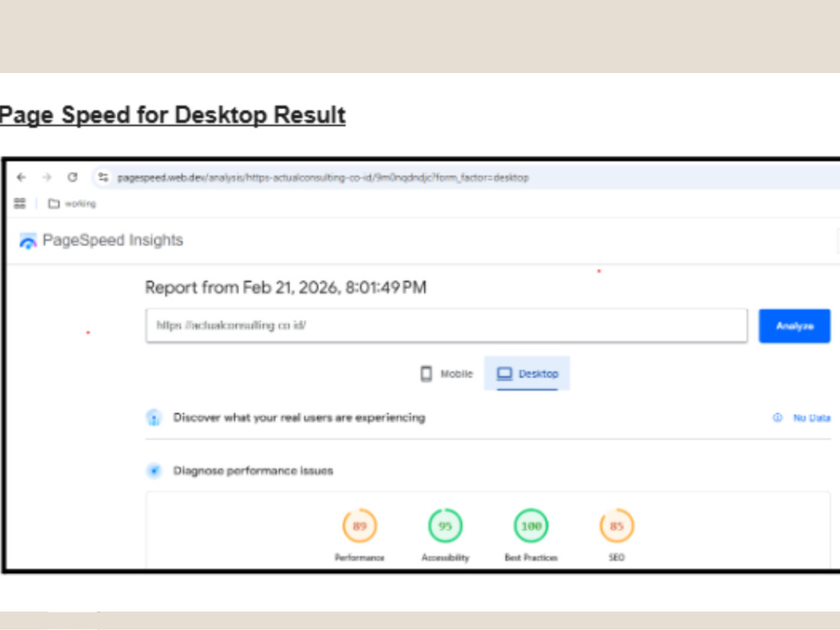Click 'Diagnose performance issues' heading
Screen dimensions: 840x630
coord(253,470)
